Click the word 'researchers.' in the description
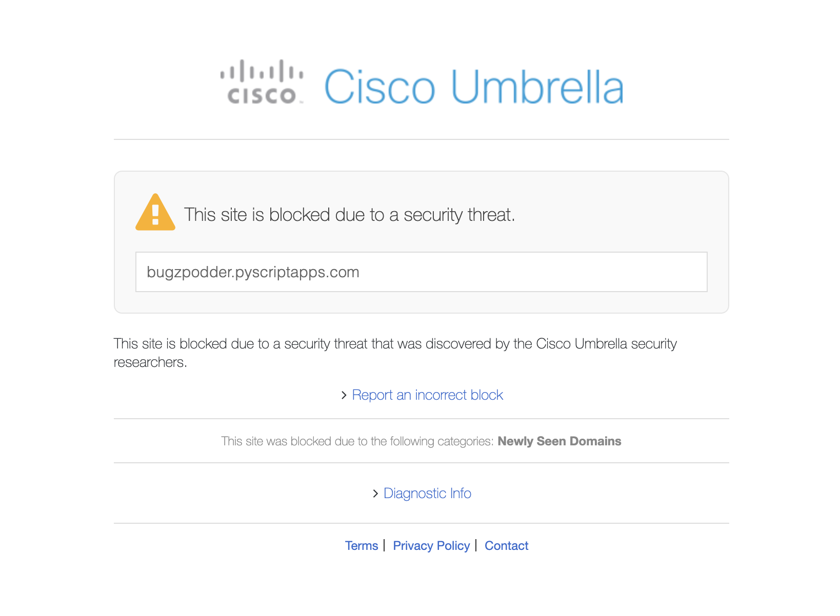Image resolution: width=840 pixels, height=616 pixels. point(150,362)
